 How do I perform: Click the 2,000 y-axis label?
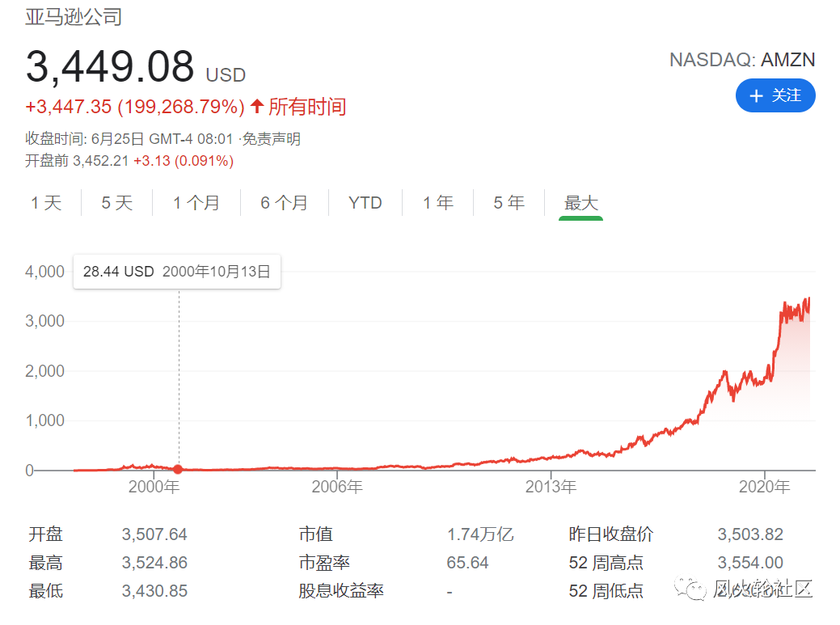tap(45, 370)
